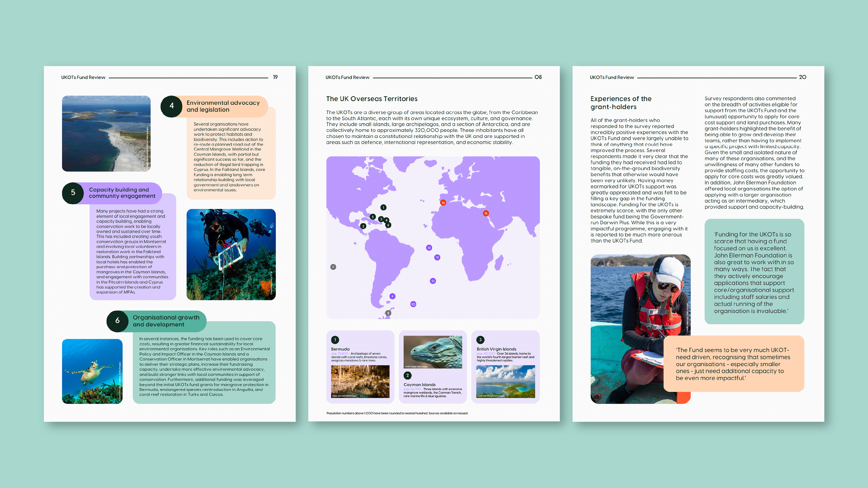Select dark map marker 3 in the Caribbean
Image resolution: width=868 pixels, height=488 pixels.
pyautogui.click(x=381, y=219)
